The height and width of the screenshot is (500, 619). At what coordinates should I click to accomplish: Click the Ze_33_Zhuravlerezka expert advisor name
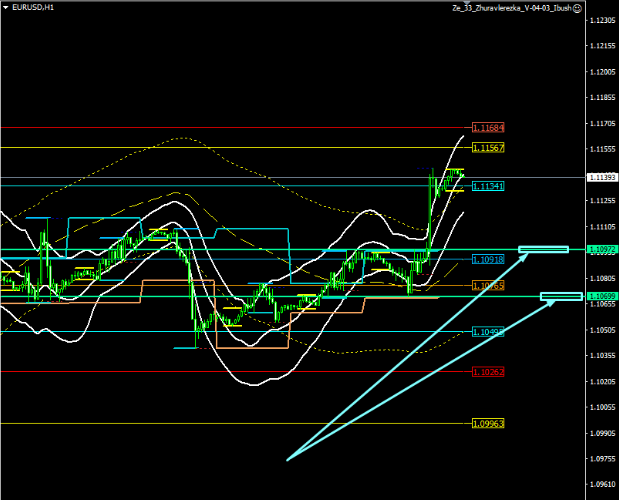click(x=509, y=7)
